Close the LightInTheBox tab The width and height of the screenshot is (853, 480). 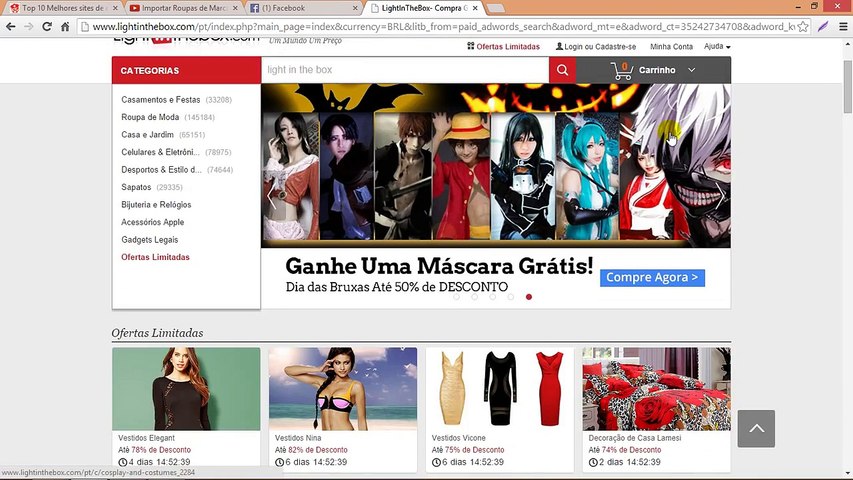coord(475,8)
